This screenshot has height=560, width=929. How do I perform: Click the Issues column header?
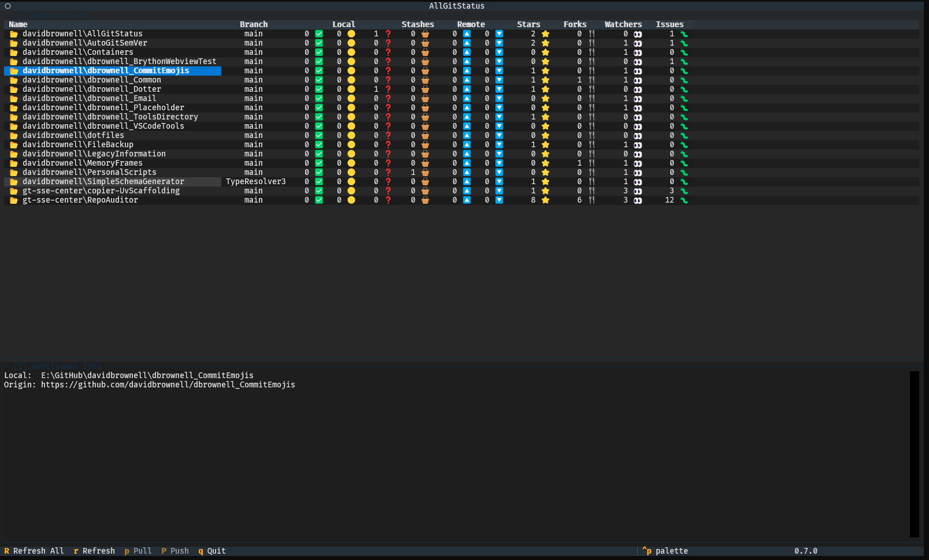tap(670, 24)
